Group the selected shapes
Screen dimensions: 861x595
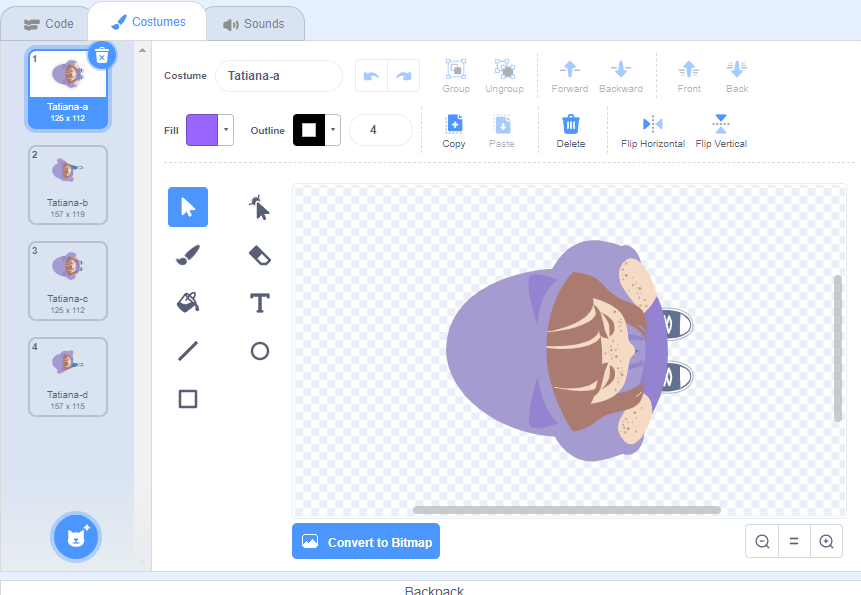pyautogui.click(x=456, y=76)
